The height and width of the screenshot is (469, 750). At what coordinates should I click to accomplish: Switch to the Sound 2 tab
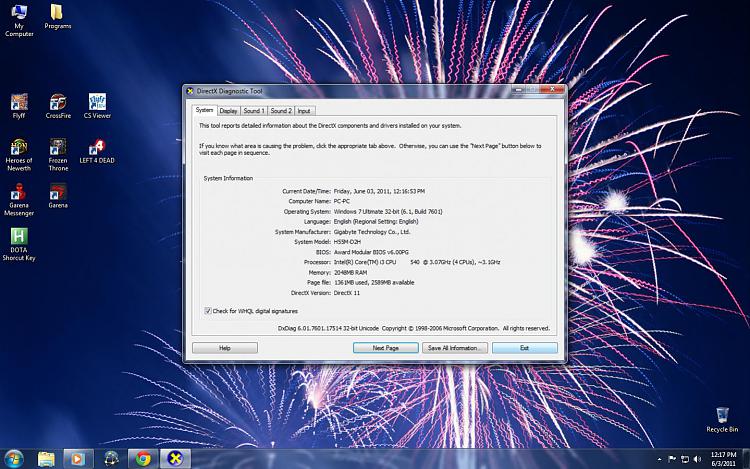281,110
